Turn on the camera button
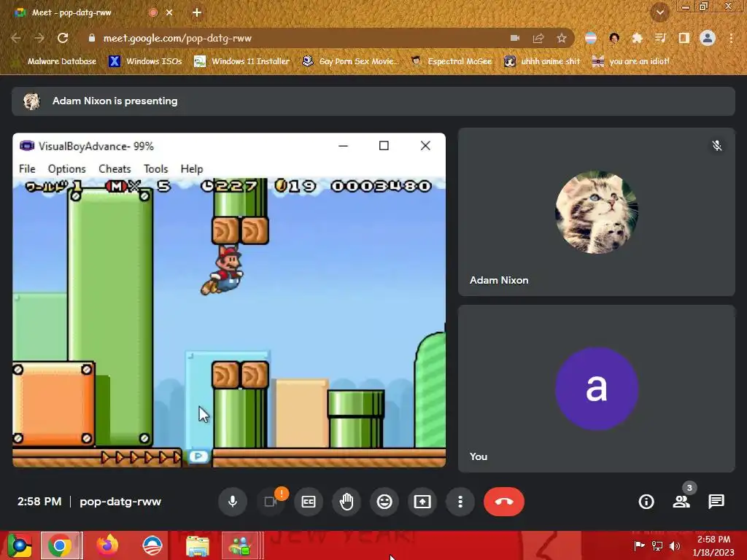The image size is (747, 560). 271,502
